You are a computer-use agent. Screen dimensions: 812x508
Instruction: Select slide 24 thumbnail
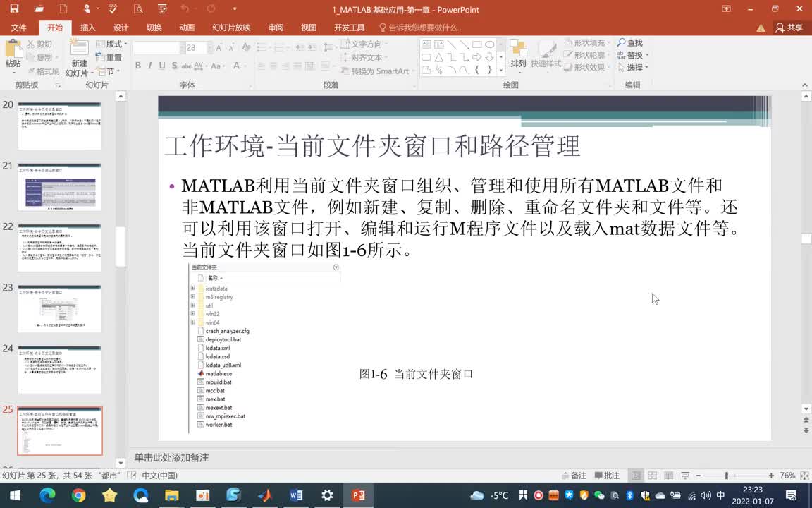point(60,370)
